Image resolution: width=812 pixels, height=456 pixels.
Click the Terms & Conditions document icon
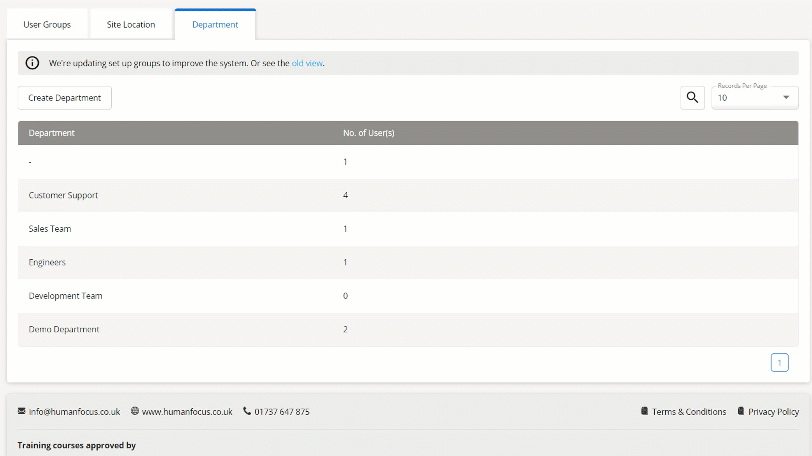644,411
